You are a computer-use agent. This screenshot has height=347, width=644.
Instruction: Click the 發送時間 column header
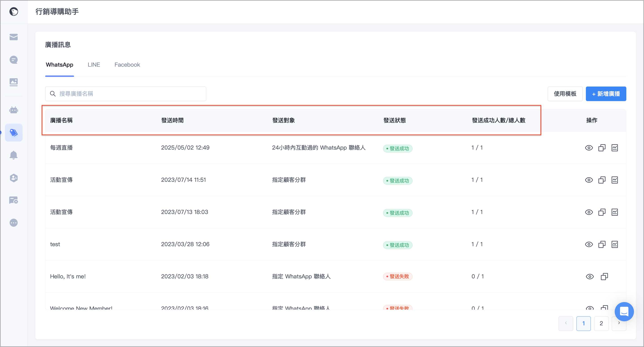[x=172, y=120]
